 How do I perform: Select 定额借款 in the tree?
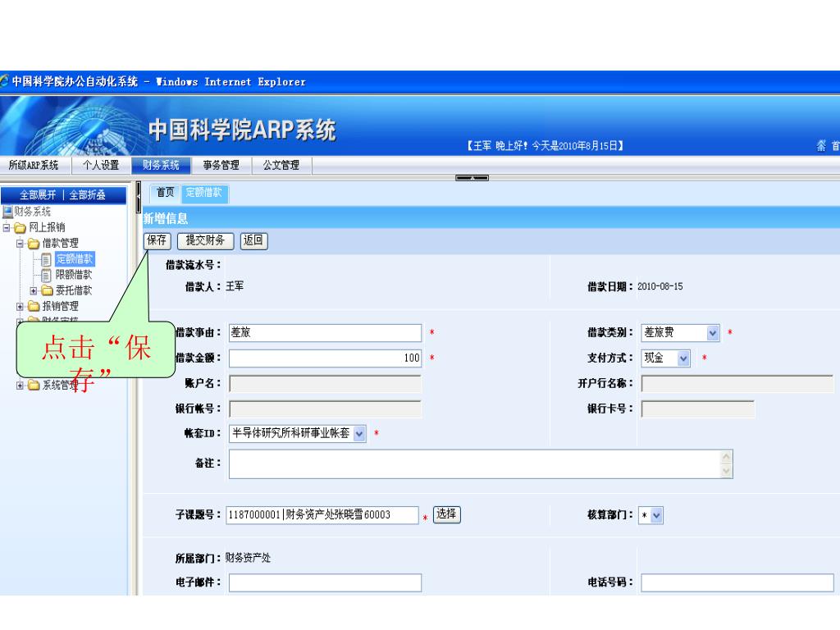click(x=75, y=259)
